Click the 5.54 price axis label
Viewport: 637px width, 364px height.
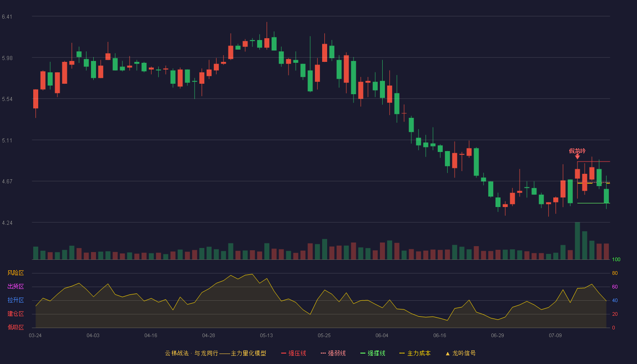pos(7,99)
